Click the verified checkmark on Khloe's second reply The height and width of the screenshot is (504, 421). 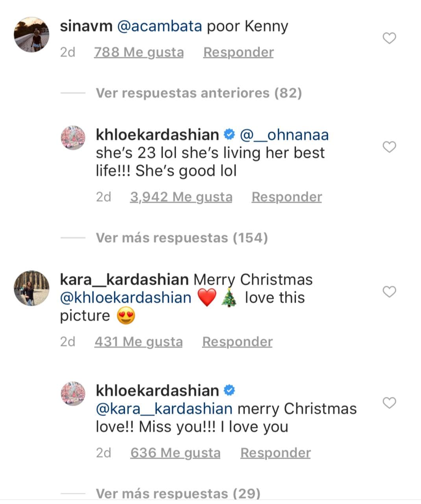[229, 390]
